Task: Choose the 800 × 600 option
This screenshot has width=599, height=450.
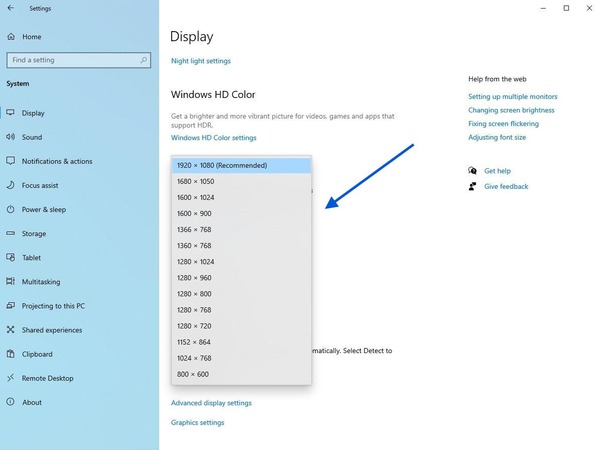Action: [241, 374]
